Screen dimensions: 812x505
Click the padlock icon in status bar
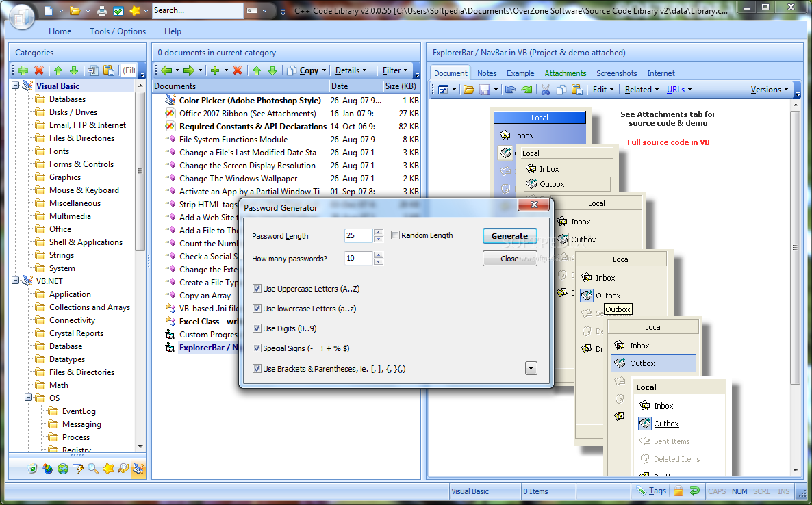pos(678,491)
